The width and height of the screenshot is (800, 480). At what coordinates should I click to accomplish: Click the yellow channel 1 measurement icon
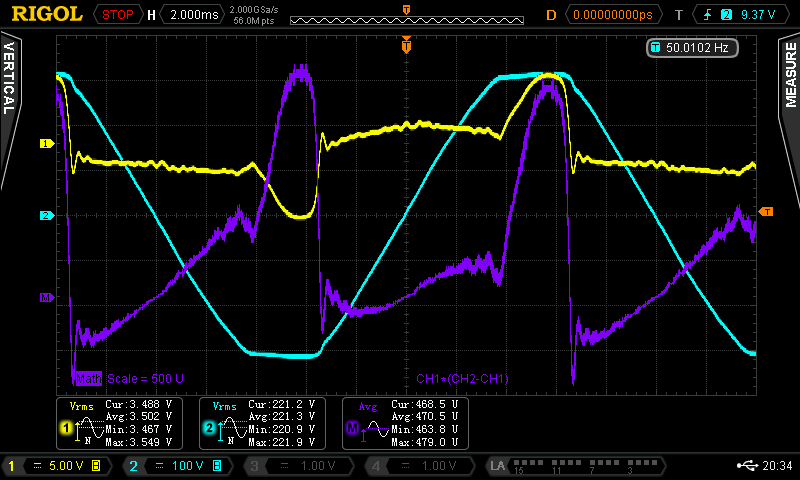[66, 428]
